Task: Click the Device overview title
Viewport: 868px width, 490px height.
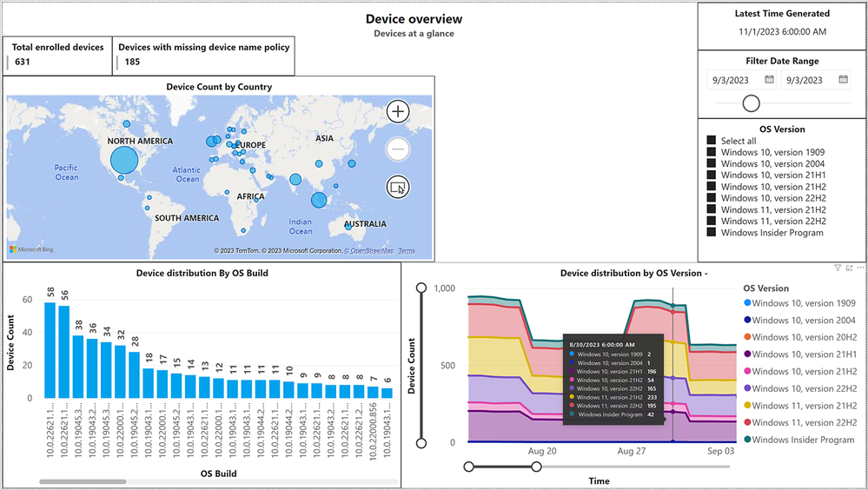Action: point(414,19)
